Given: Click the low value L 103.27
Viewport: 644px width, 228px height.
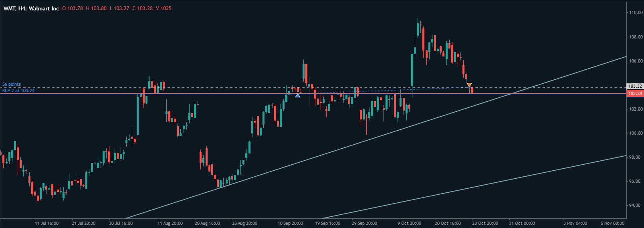Looking at the screenshot, I should pyautogui.click(x=119, y=8).
